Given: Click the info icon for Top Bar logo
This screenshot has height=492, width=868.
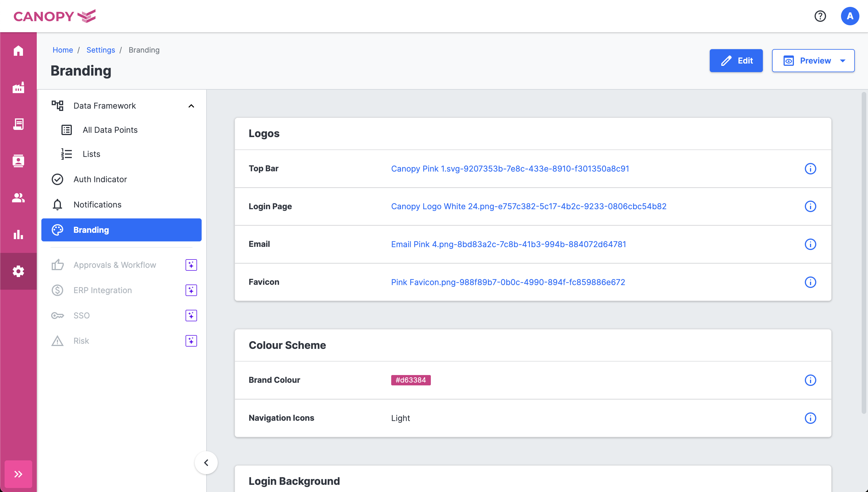Looking at the screenshot, I should 810,168.
